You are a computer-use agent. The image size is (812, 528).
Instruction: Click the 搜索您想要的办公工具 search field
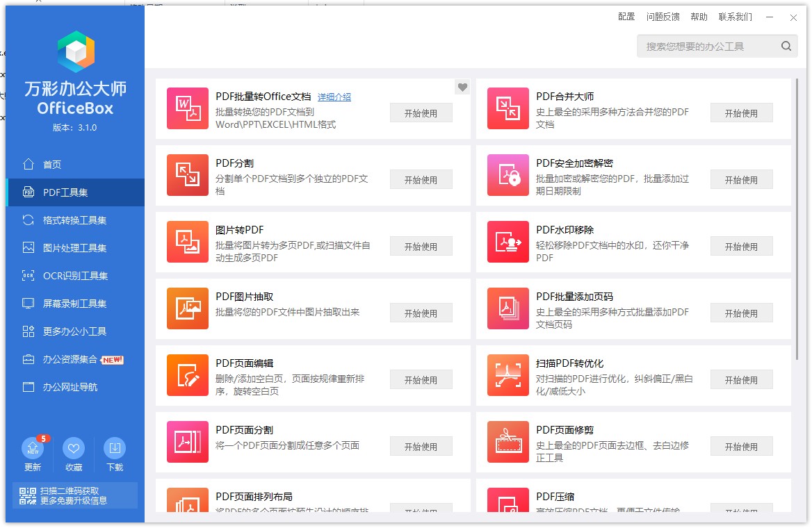pyautogui.click(x=717, y=46)
